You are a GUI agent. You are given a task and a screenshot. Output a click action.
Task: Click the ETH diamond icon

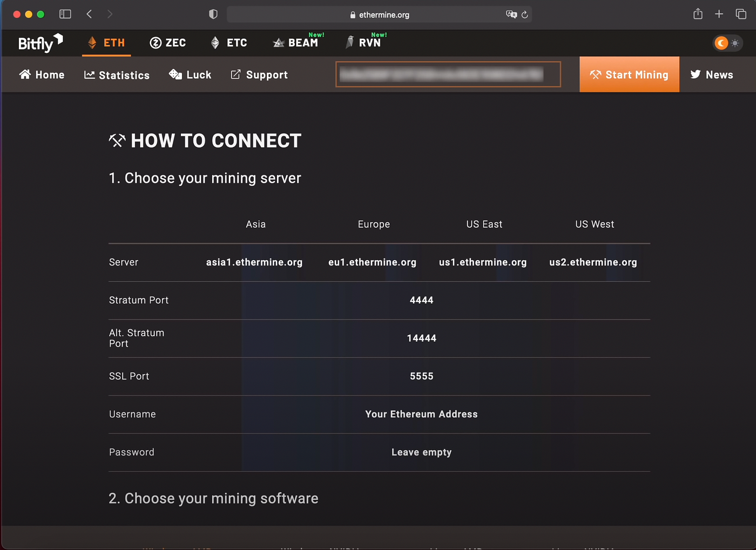(92, 43)
